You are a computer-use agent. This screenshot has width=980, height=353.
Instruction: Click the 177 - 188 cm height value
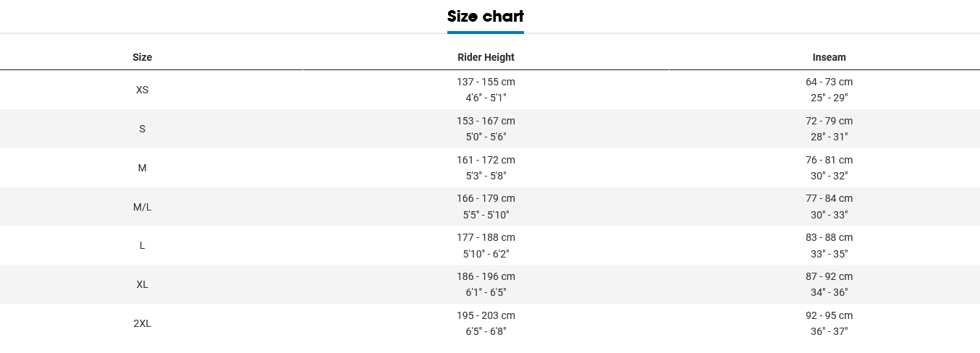click(486, 237)
